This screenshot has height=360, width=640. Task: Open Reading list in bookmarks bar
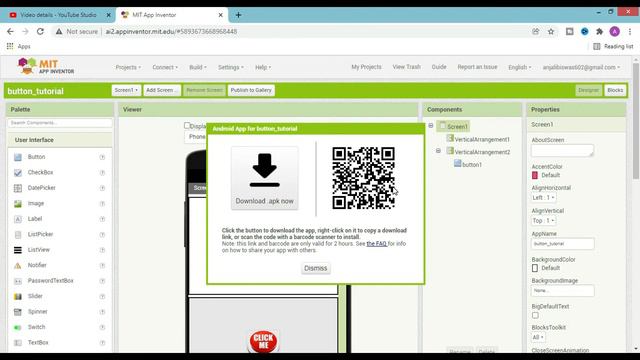coord(613,47)
